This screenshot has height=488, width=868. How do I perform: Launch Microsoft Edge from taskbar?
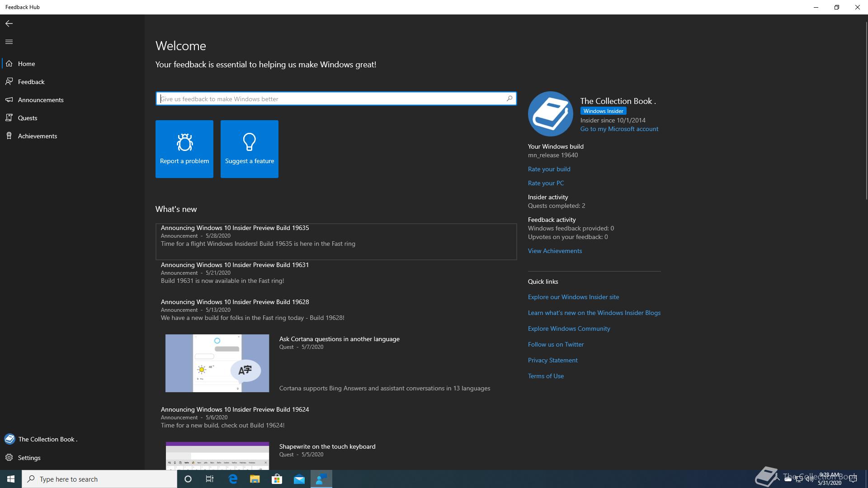click(233, 479)
